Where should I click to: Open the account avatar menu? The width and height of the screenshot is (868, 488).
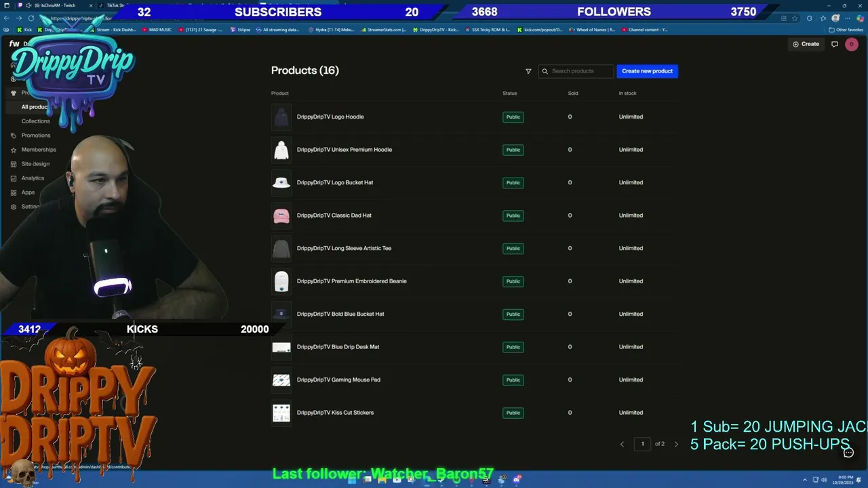tap(852, 44)
